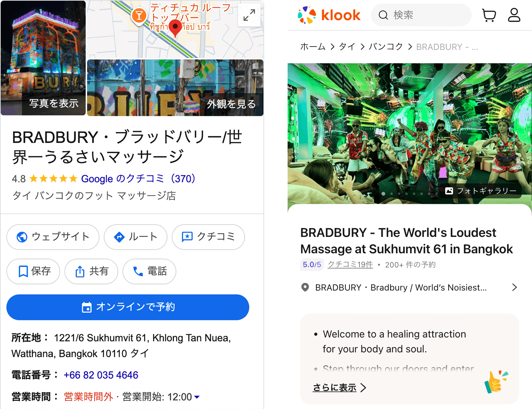Open フォトギャラリー photo gallery
The image size is (532, 409).
(x=481, y=191)
